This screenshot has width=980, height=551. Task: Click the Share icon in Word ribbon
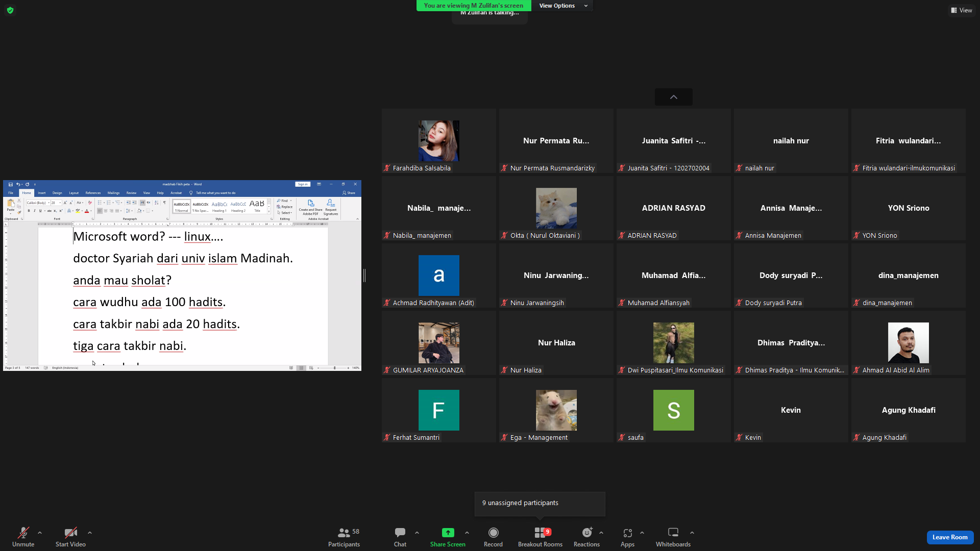349,193
